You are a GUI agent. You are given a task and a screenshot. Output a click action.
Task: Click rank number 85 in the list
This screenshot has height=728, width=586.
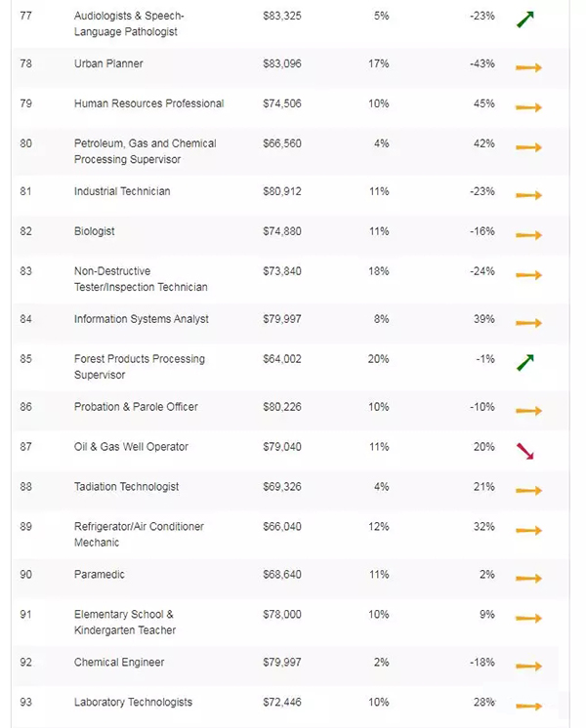click(x=26, y=358)
